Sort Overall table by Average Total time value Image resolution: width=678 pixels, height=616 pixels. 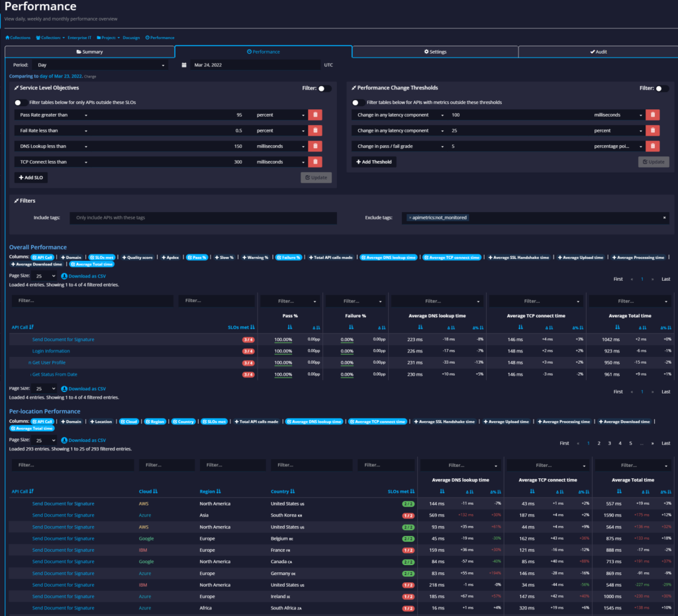(618, 327)
